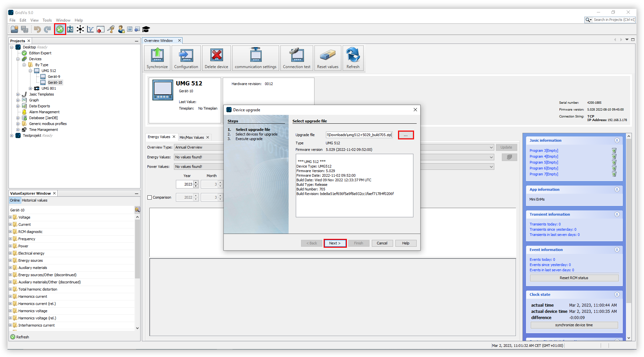This screenshot has width=644, height=357.
Task: Click the Delete device icon
Action: tap(216, 58)
